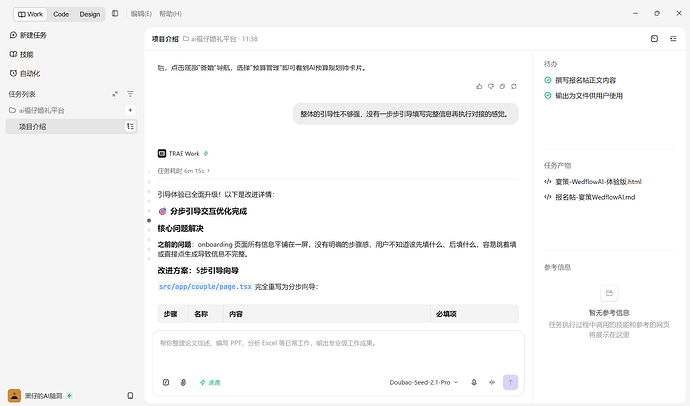
Task: Click the 待办 section label
Action: (x=551, y=64)
